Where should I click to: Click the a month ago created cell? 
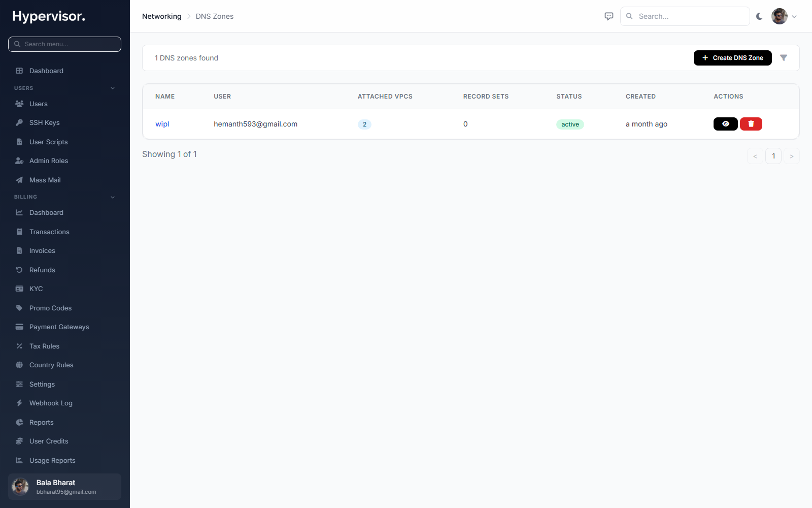(646, 124)
